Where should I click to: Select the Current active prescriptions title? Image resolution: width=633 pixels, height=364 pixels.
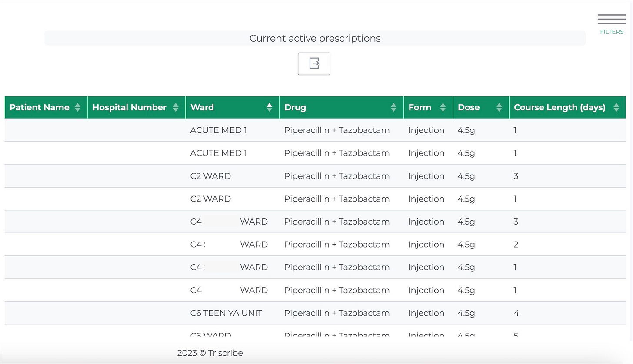pyautogui.click(x=315, y=38)
